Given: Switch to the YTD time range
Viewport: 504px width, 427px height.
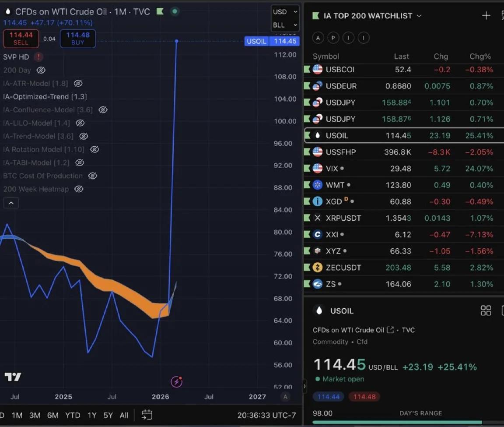Looking at the screenshot, I should pos(73,415).
